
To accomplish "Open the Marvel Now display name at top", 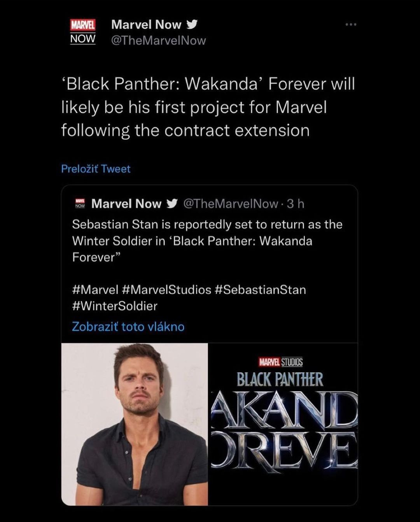I will click(x=146, y=24).
